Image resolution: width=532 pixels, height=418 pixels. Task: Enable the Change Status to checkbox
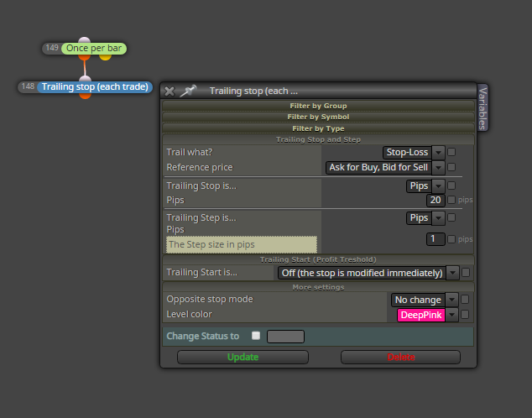pos(256,336)
